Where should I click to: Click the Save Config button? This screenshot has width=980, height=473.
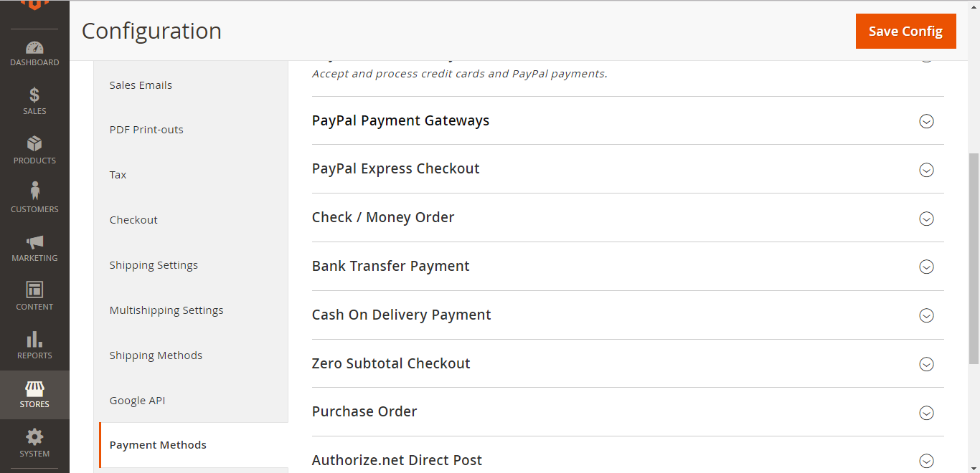905,31
